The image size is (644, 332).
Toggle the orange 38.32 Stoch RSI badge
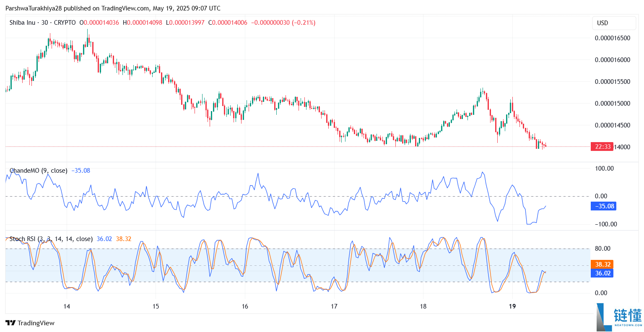pyautogui.click(x=602, y=265)
